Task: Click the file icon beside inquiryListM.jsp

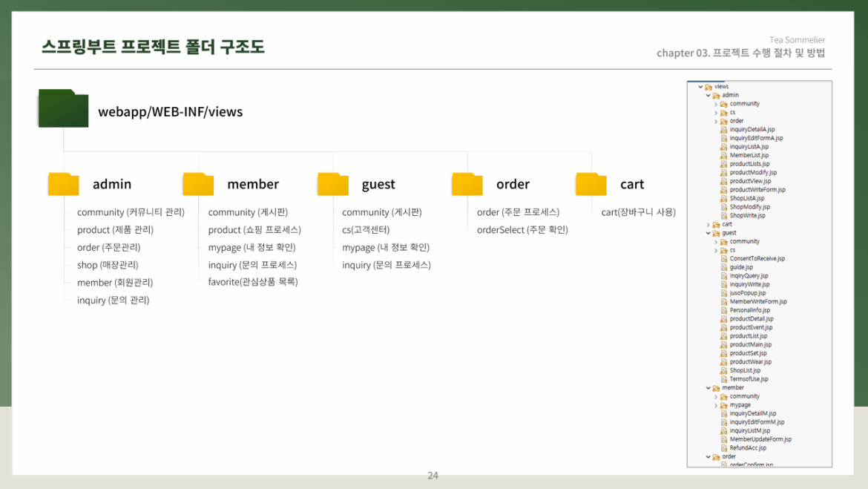Action: [x=723, y=431]
